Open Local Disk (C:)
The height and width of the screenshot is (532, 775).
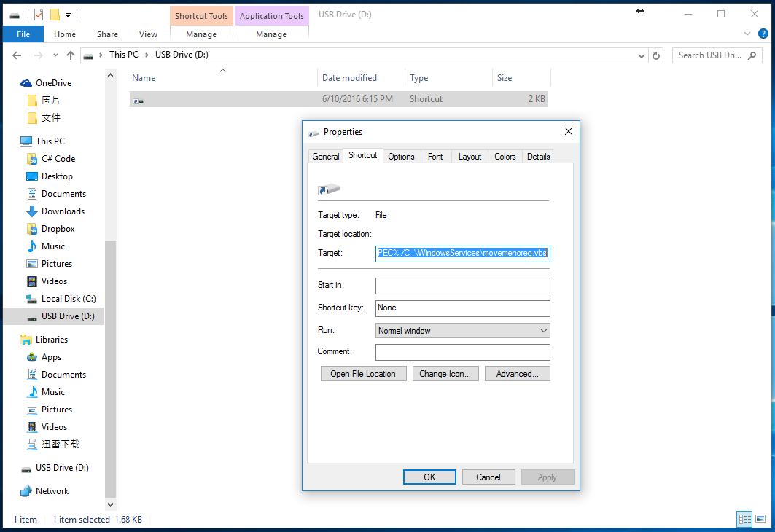[69, 299]
